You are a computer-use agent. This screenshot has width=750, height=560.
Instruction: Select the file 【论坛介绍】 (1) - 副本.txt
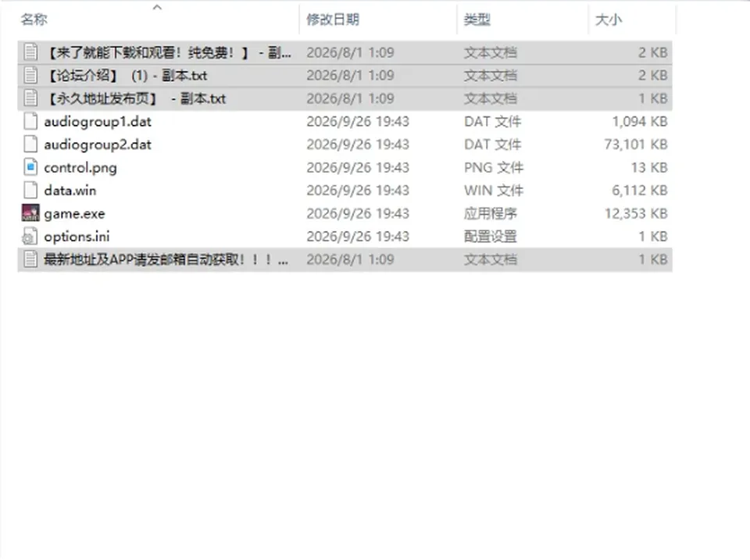coord(126,76)
